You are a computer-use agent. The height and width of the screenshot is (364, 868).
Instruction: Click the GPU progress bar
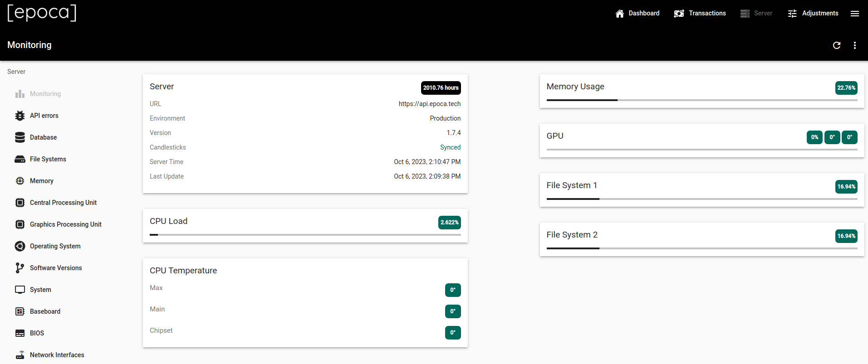coord(702,150)
